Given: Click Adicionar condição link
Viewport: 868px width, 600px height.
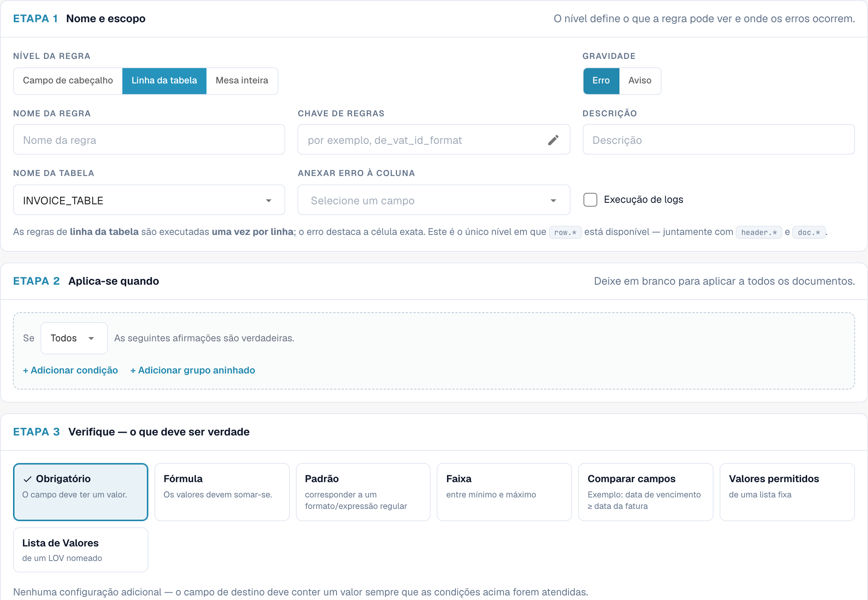Looking at the screenshot, I should coord(70,370).
